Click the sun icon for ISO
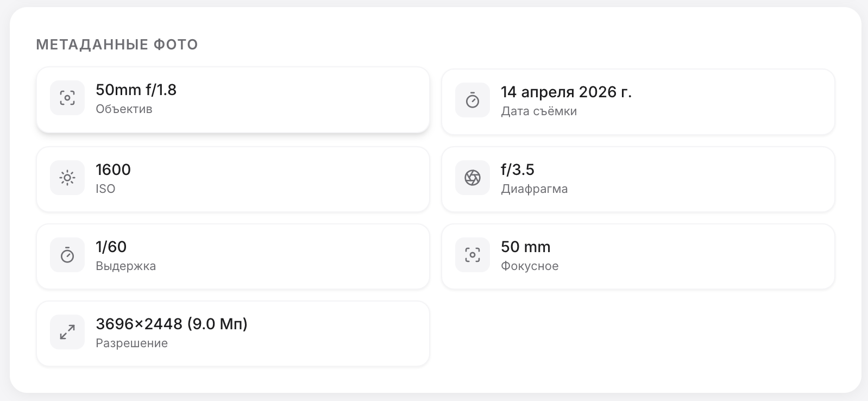Screen dimensions: 868x401 tap(67, 178)
